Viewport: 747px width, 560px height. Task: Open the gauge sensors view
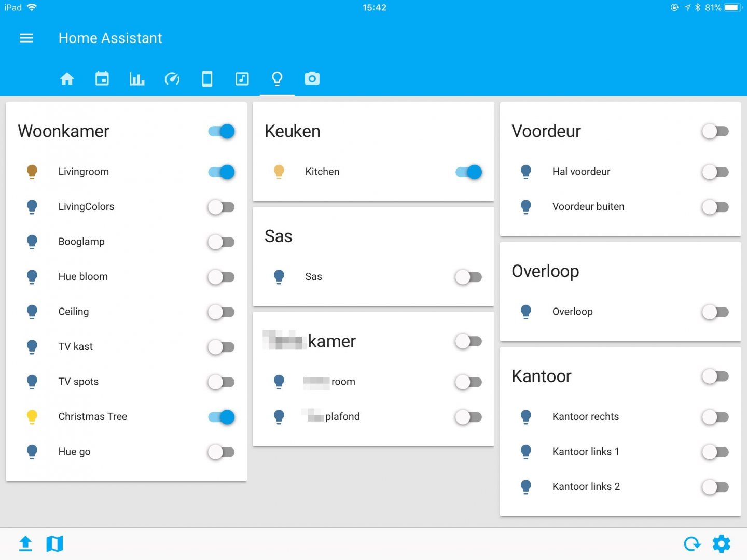(x=172, y=79)
